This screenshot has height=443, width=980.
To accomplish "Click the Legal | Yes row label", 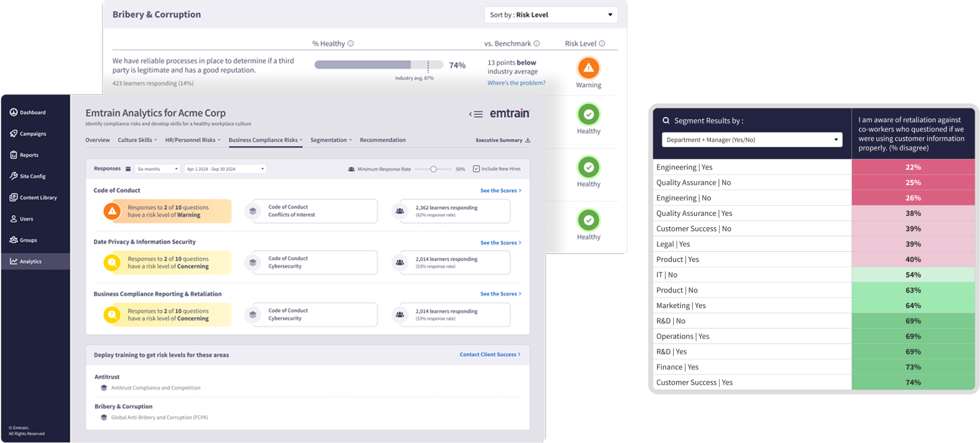I will 673,244.
